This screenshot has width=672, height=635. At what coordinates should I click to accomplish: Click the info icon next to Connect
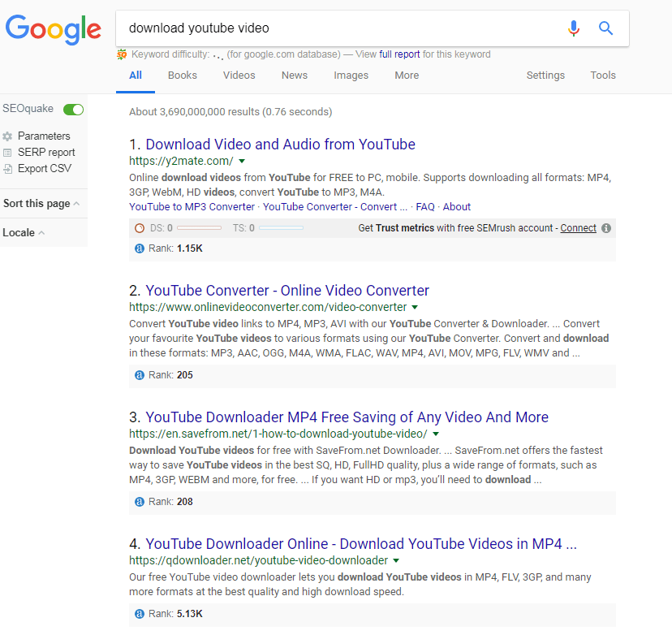point(606,228)
